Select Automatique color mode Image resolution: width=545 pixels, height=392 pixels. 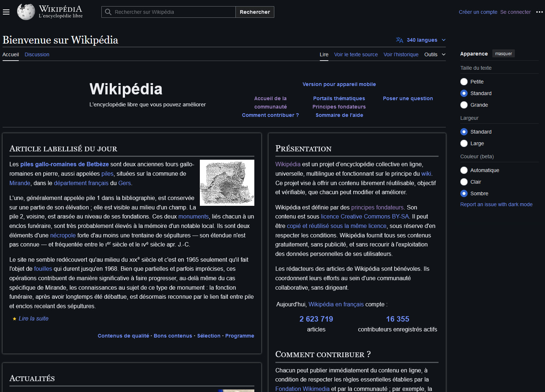tap(464, 170)
